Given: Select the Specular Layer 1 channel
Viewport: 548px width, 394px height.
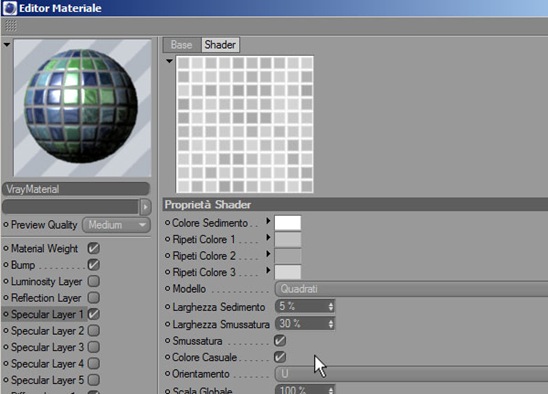Looking at the screenshot, I should click(47, 314).
